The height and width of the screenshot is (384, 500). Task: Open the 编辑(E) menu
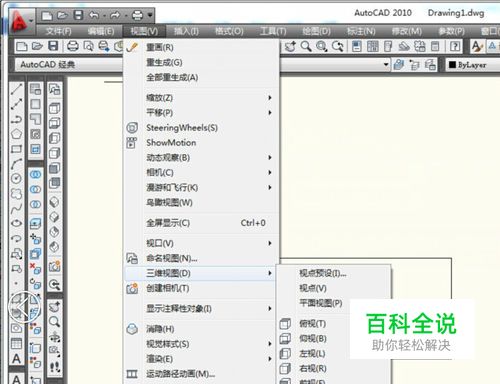101,31
